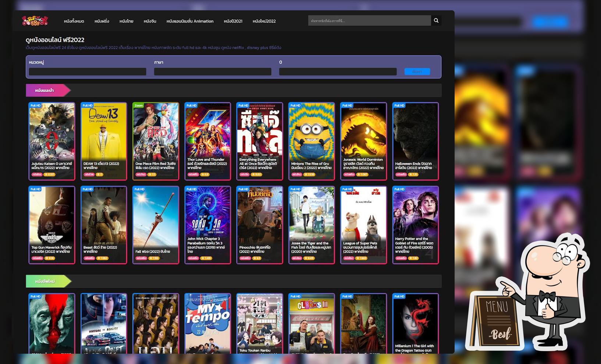Click star rating badge on Minions card
This screenshot has width=601, height=364.
[310, 175]
